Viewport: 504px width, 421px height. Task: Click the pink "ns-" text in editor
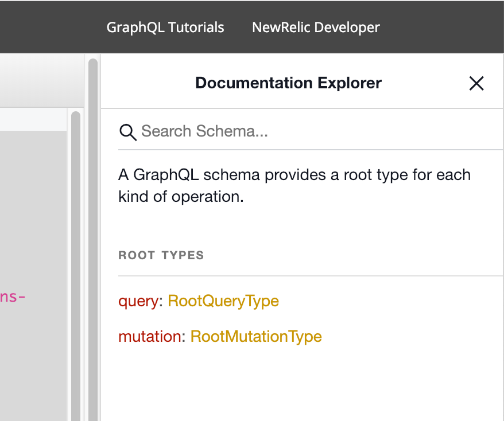(13, 297)
